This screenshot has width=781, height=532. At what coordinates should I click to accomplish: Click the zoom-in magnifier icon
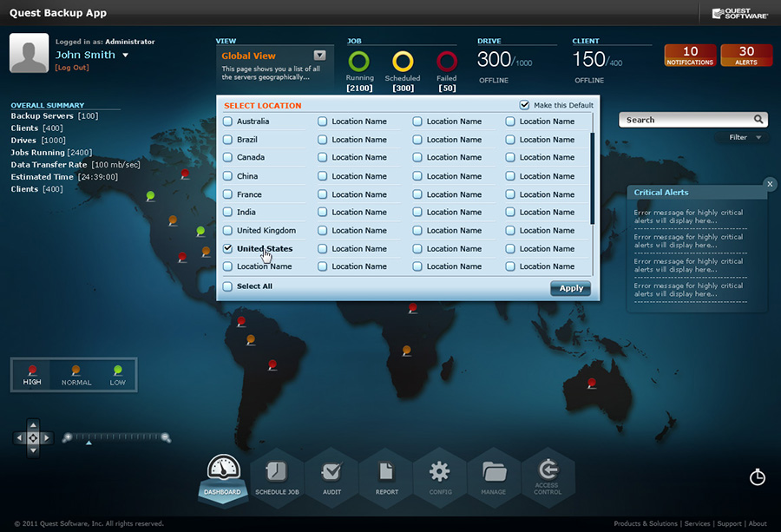point(67,437)
